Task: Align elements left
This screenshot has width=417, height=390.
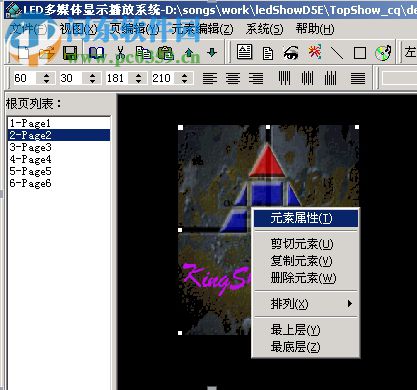Action: tap(210, 79)
